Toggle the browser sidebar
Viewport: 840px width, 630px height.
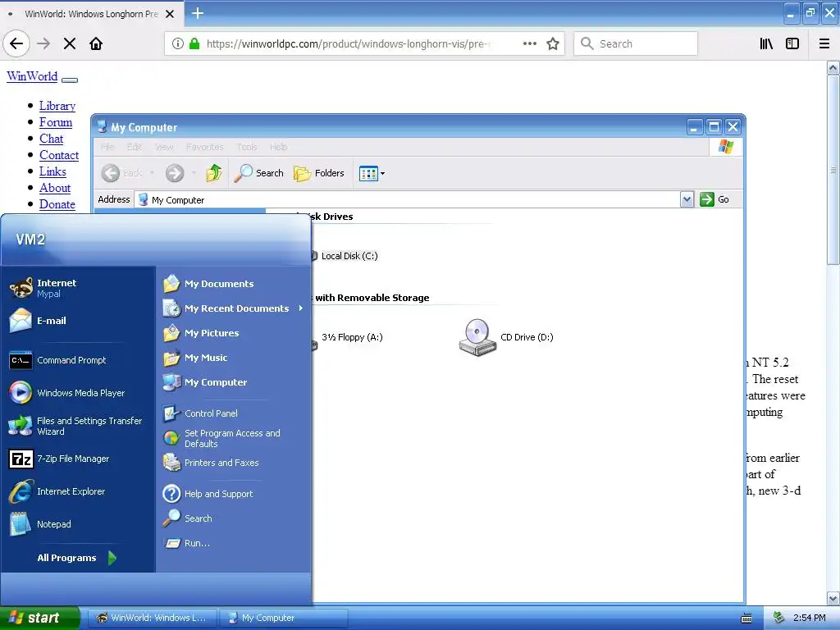click(792, 43)
